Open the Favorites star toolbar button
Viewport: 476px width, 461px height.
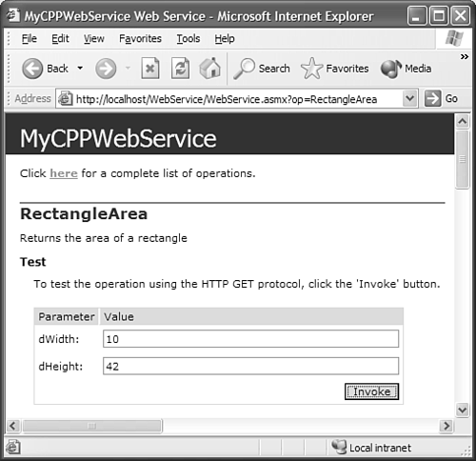335,69
